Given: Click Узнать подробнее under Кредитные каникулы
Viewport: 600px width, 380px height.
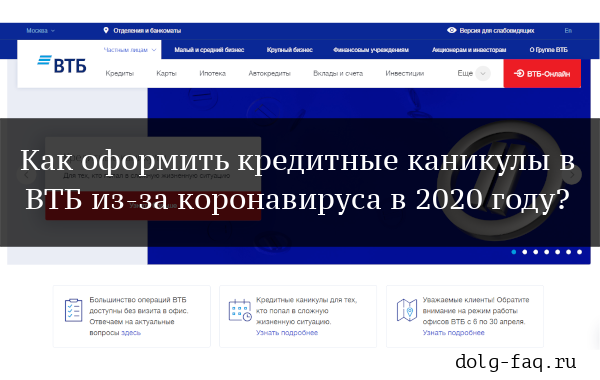Looking at the screenshot, I should (287, 333).
